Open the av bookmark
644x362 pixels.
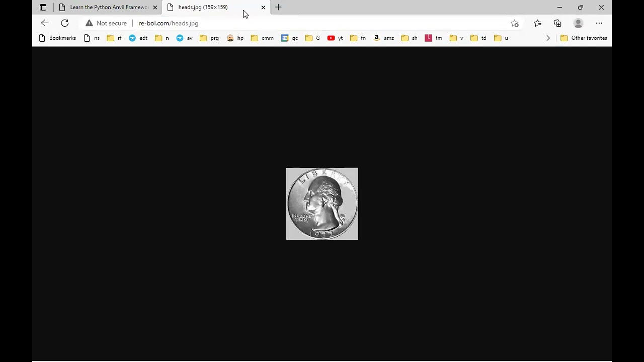pyautogui.click(x=185, y=38)
